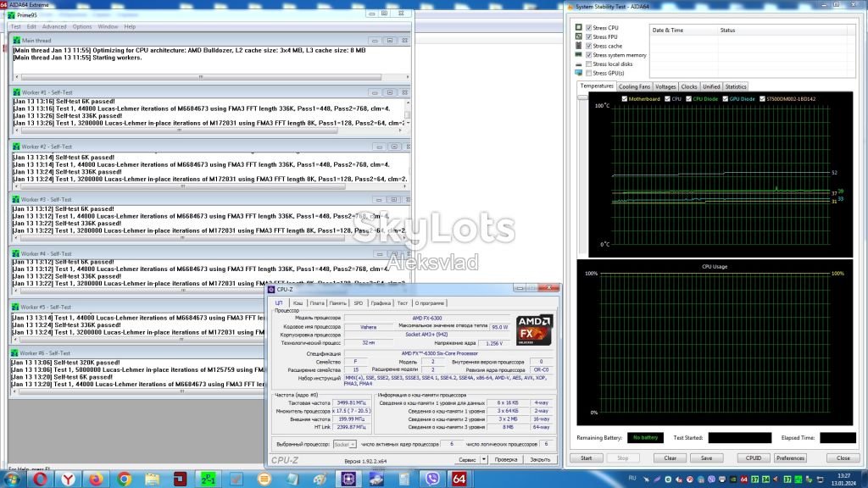Image resolution: width=868 pixels, height=488 pixels.
Task: Click the Prime95 window title icon
Action: [x=12, y=15]
